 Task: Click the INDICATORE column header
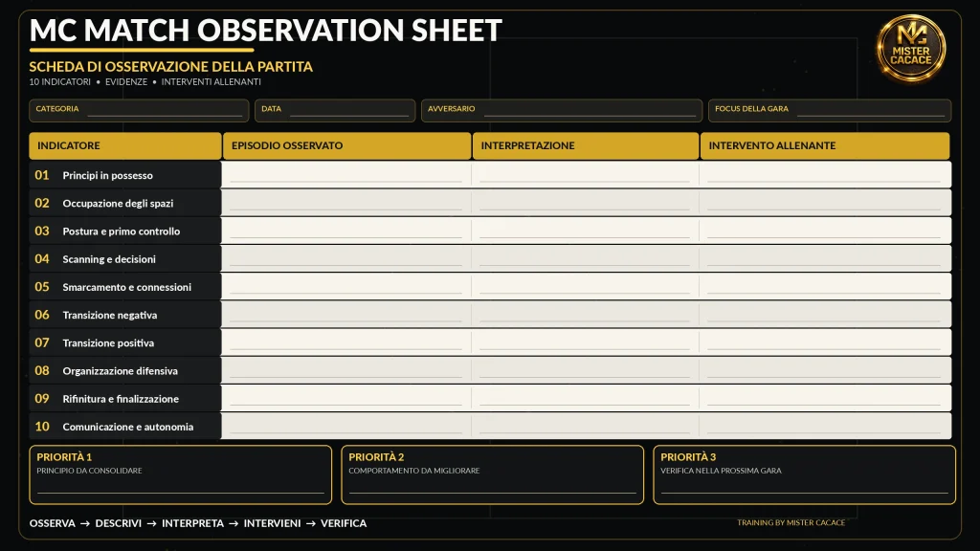pyautogui.click(x=125, y=145)
